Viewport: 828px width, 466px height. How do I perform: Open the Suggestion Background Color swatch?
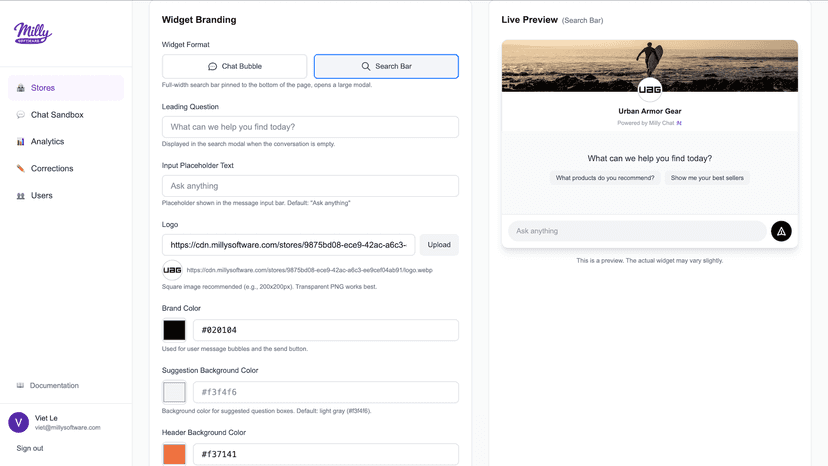174,392
